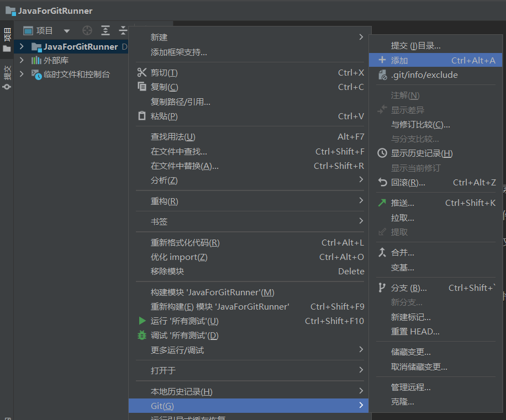
Task: Click the rollback arrow icon beside 回滚
Action: click(382, 183)
